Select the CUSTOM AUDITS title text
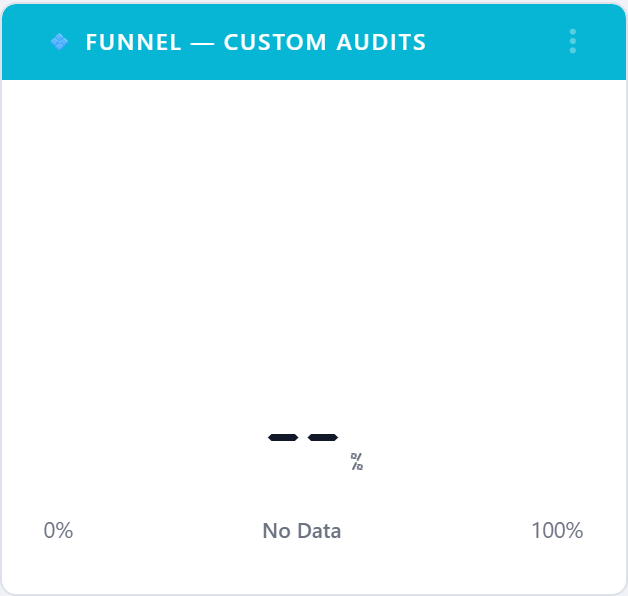 coord(324,42)
